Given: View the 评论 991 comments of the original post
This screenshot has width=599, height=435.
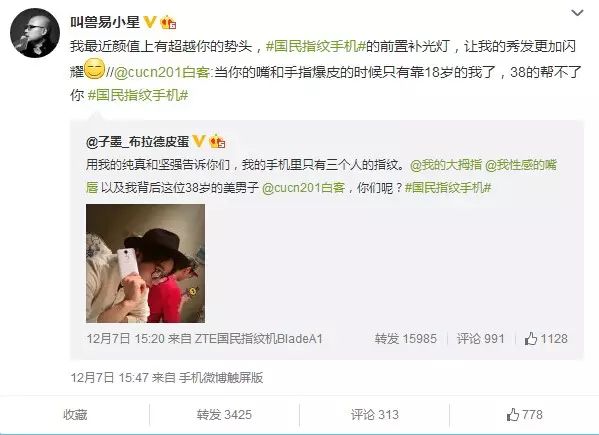Looking at the screenshot, I should click(481, 339).
